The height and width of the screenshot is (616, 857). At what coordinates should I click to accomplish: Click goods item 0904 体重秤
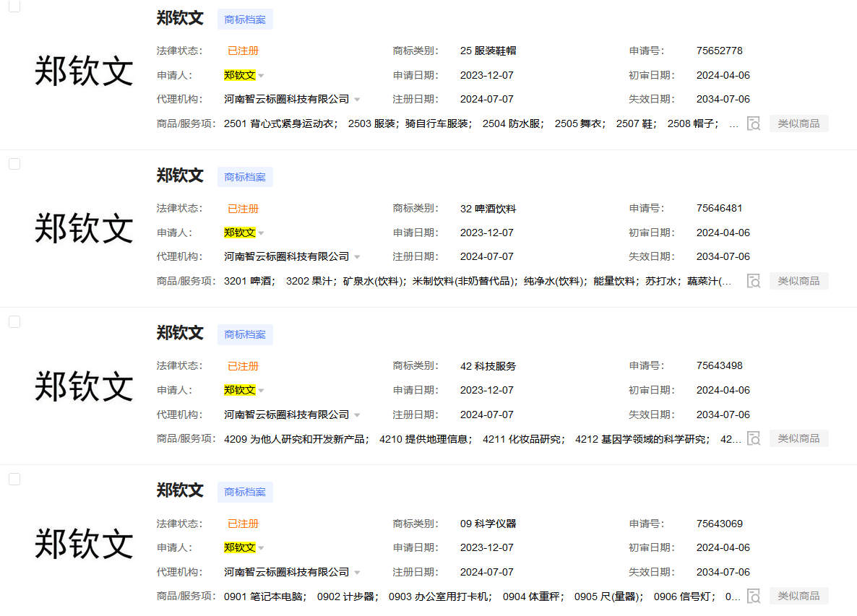[x=531, y=597]
